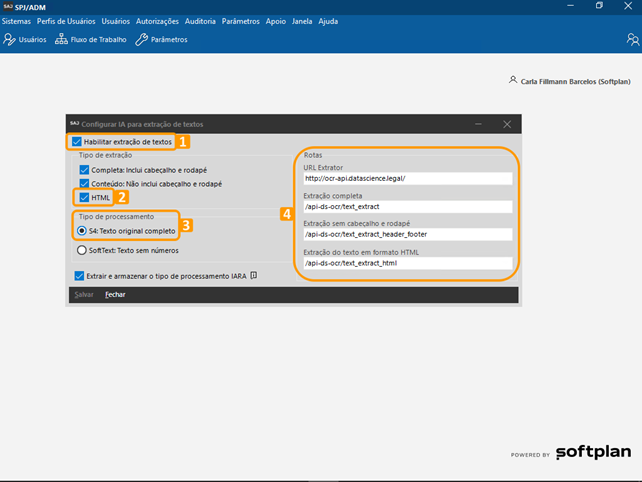
Task: Toggle Habilitar extração de textos checkbox
Action: click(x=77, y=142)
